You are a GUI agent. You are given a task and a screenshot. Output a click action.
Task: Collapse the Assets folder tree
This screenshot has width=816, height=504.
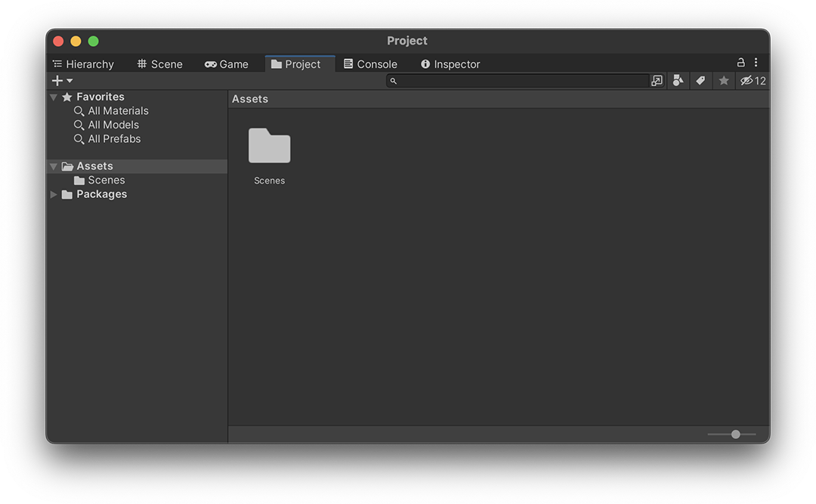click(54, 166)
